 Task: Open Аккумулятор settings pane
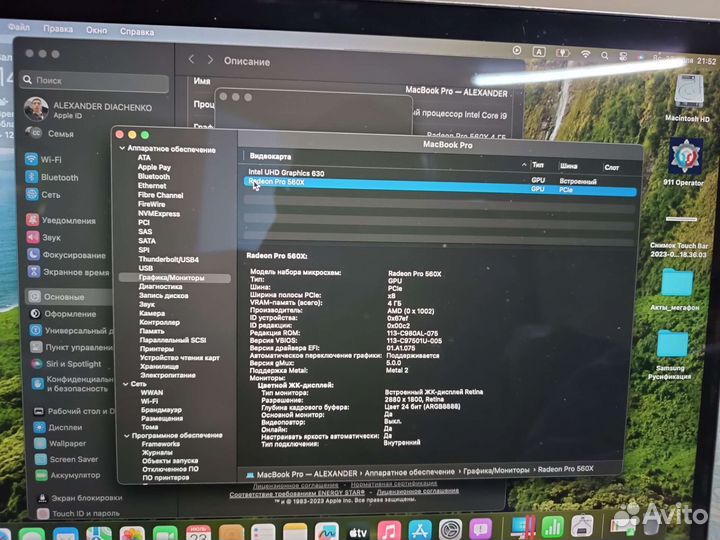[68, 475]
